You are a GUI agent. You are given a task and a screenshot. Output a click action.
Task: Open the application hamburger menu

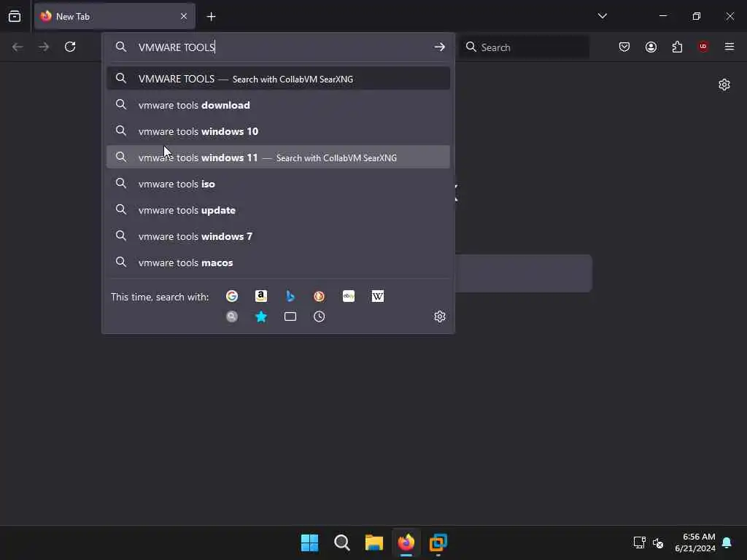[x=729, y=47]
